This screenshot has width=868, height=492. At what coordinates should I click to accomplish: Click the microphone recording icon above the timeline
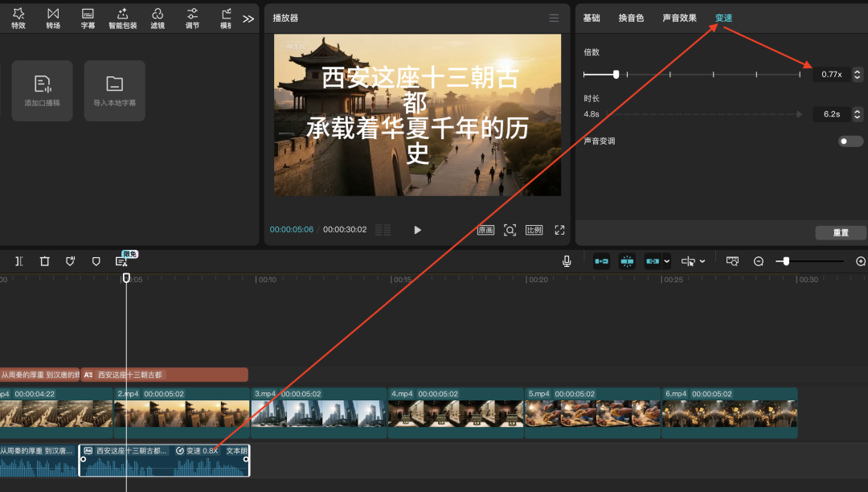[567, 259]
